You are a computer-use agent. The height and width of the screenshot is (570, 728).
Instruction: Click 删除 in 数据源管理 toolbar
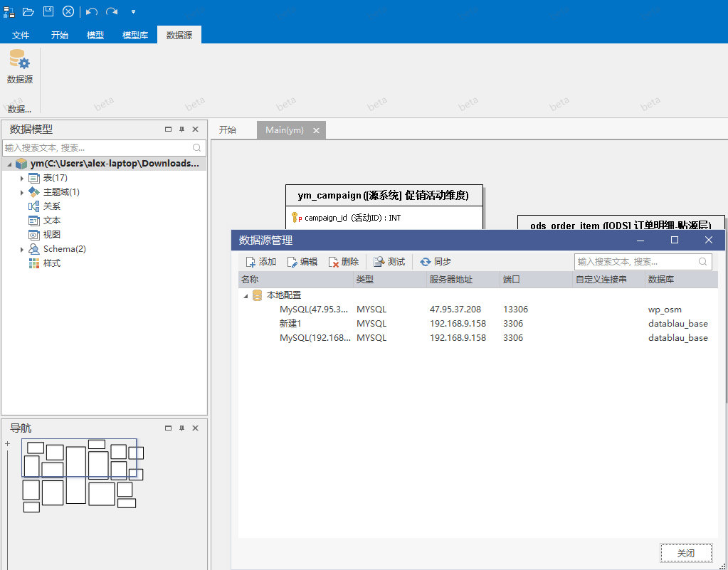click(x=344, y=262)
